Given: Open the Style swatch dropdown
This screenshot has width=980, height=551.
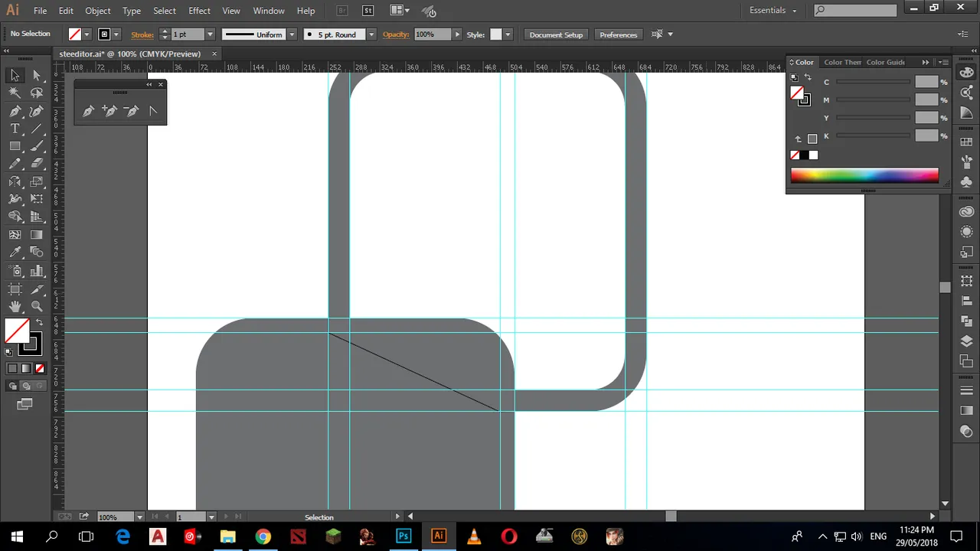Looking at the screenshot, I should [x=508, y=34].
